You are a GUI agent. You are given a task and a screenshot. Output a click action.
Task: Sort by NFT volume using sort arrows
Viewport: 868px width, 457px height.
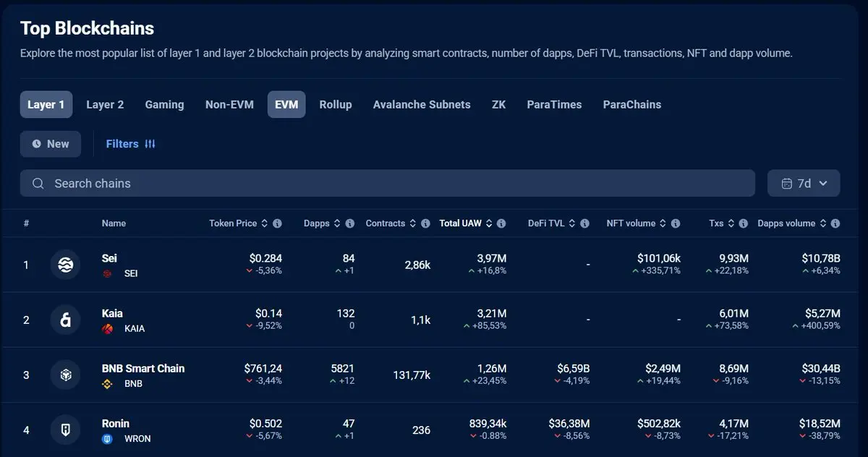click(x=663, y=223)
